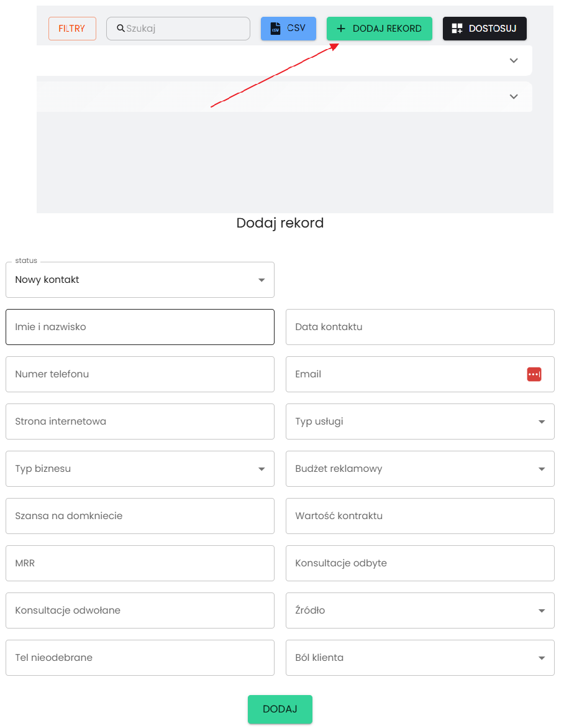Click the Dostosuj customize button
564x728 pixels.
[484, 29]
